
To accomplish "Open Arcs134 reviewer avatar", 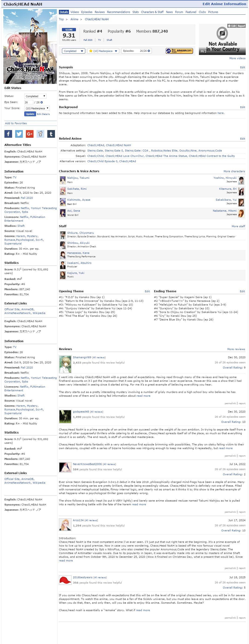I will [x=65, y=524].
